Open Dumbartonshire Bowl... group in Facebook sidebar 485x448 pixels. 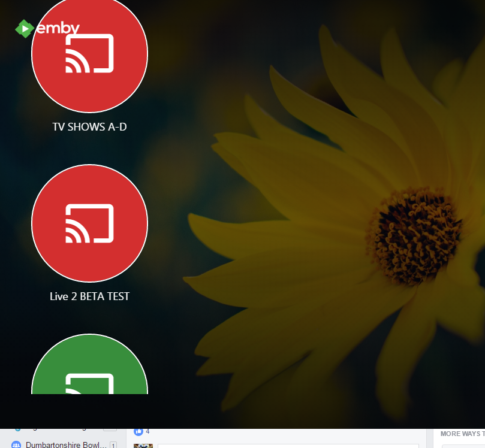tap(66, 445)
